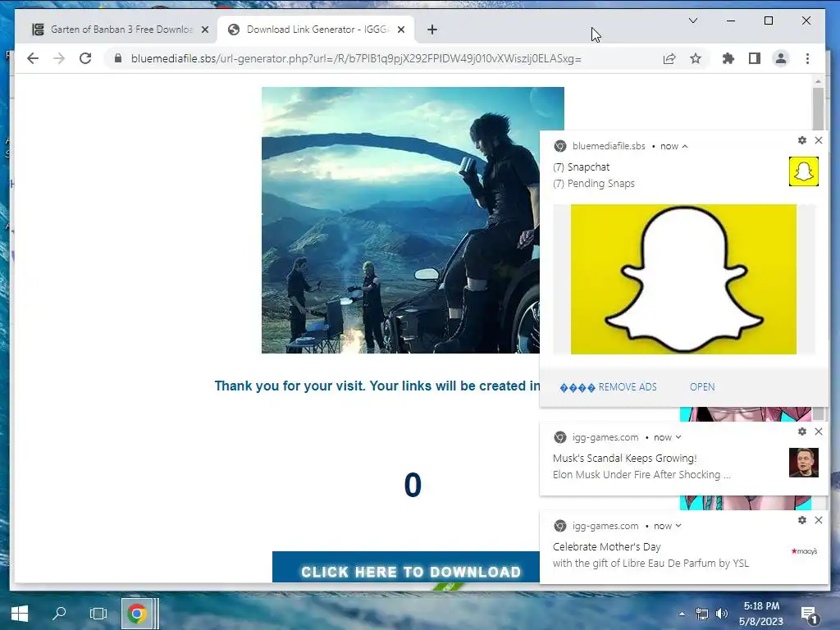Reload the current page
The image size is (840, 630).
coord(85,58)
